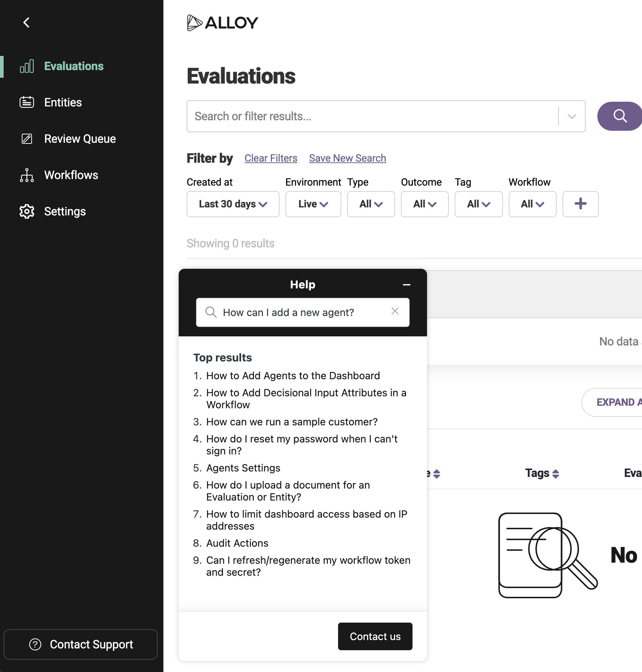Expand the search box dropdown arrow
Screen dimensions: 642x672
click(572, 116)
